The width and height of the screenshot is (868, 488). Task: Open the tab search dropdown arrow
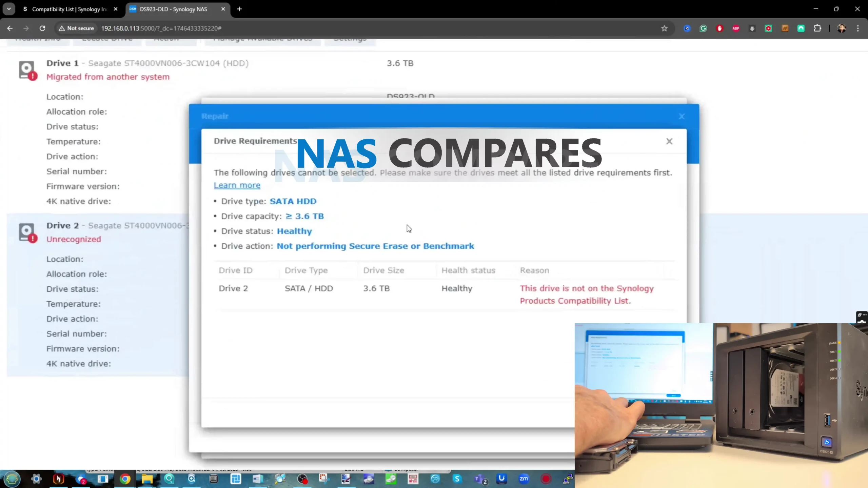[x=9, y=9]
